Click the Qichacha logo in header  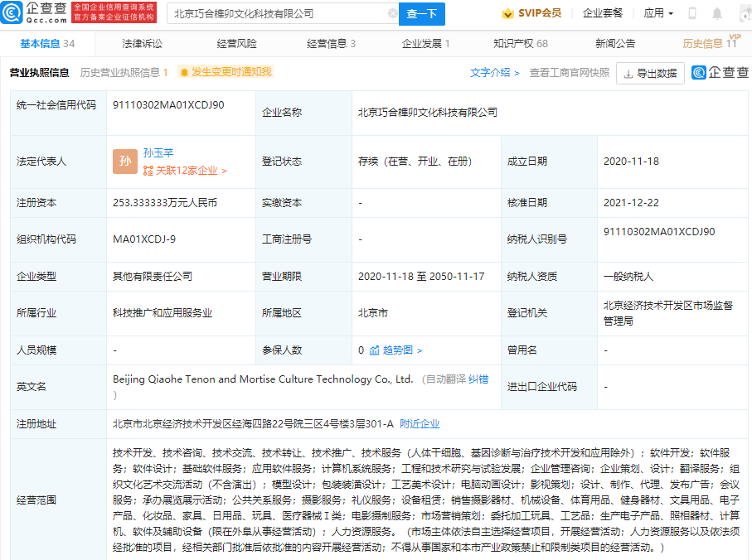pos(35,13)
